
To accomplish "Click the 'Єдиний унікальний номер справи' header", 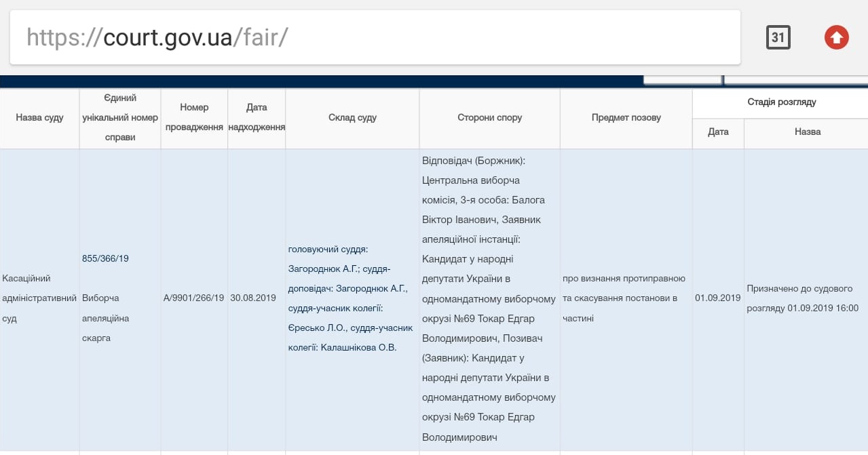I will pyautogui.click(x=120, y=118).
